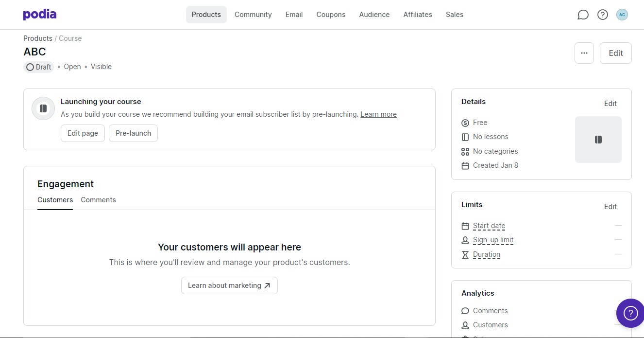Click the help question mark icon in header

[x=603, y=15]
